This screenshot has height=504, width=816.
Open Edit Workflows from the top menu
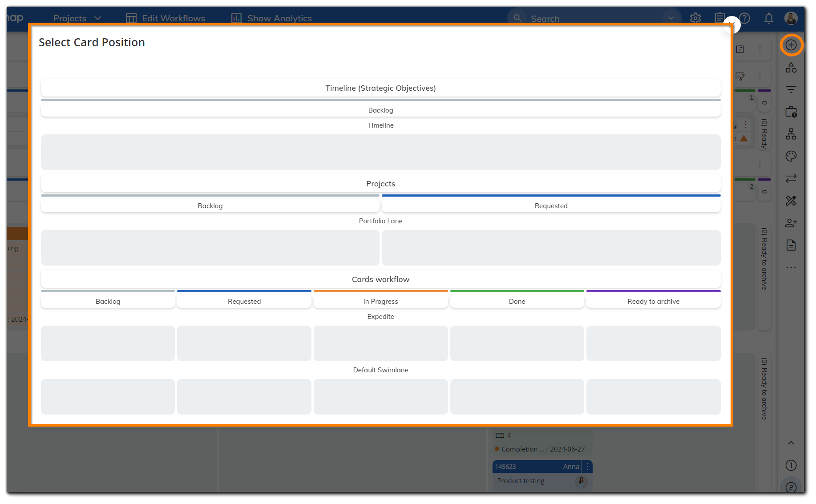coord(173,18)
